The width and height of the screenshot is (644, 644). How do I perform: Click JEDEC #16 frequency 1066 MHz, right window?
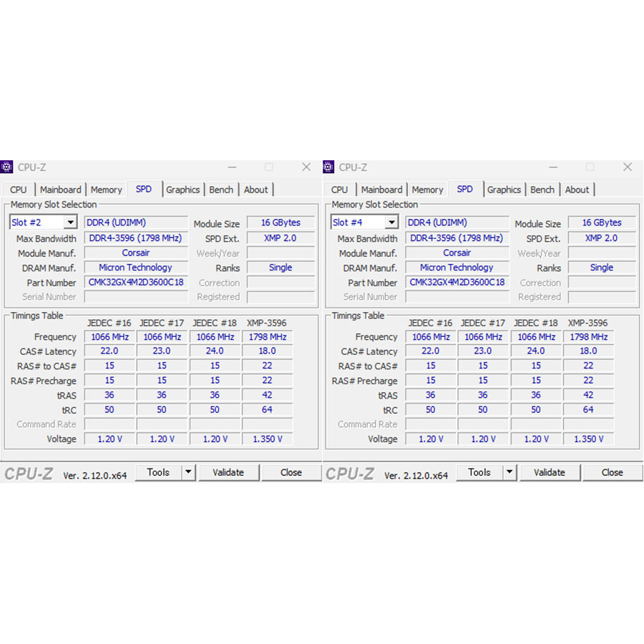click(431, 337)
